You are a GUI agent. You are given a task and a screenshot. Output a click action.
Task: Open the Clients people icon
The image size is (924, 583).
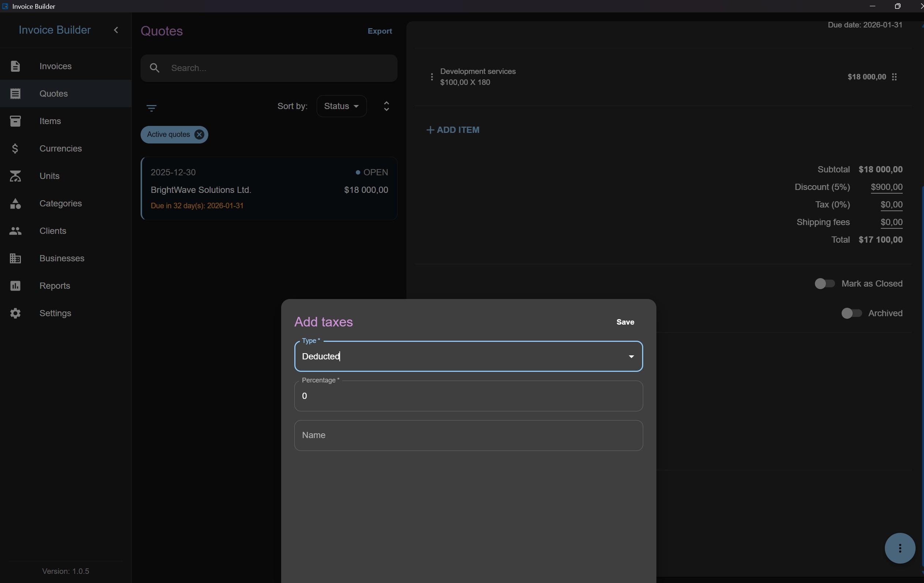15,231
